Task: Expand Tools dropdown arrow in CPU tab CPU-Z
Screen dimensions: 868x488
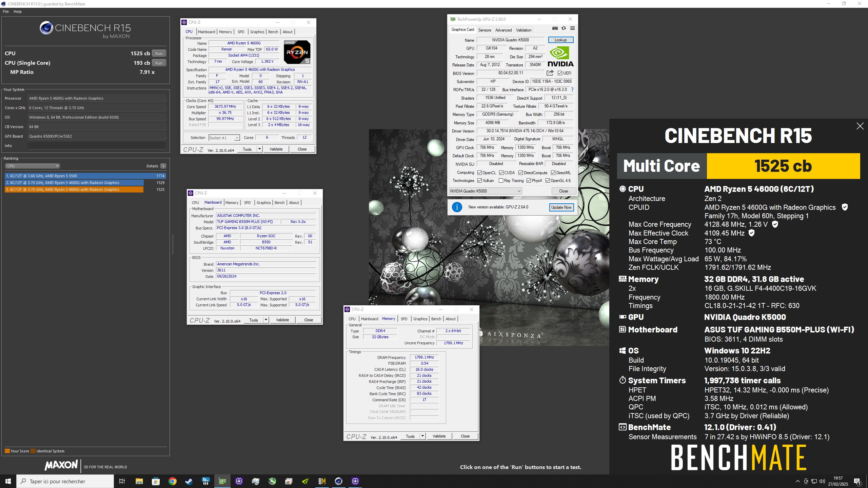Action: (259, 149)
